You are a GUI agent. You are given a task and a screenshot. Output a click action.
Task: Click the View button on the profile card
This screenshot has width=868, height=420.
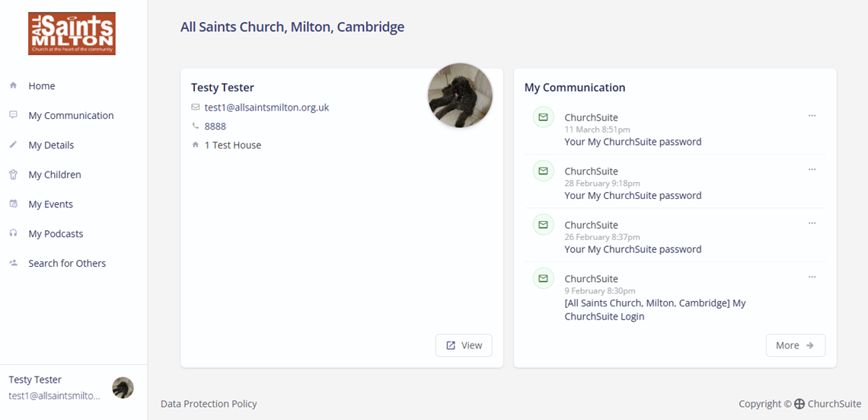[x=464, y=345]
